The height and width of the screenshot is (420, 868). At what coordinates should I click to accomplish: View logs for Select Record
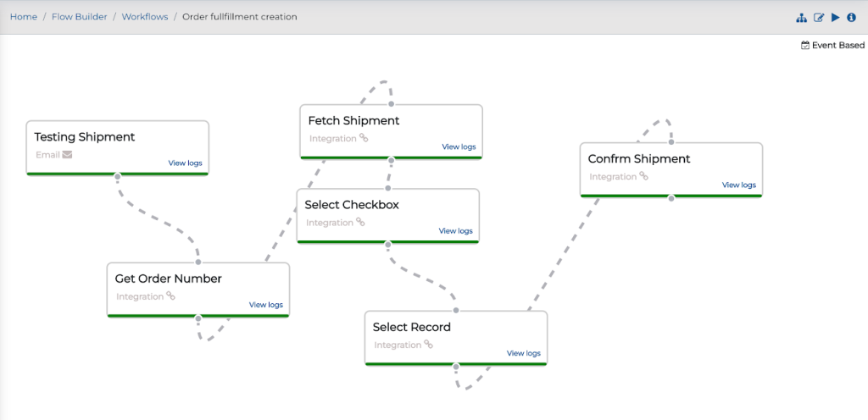point(524,354)
